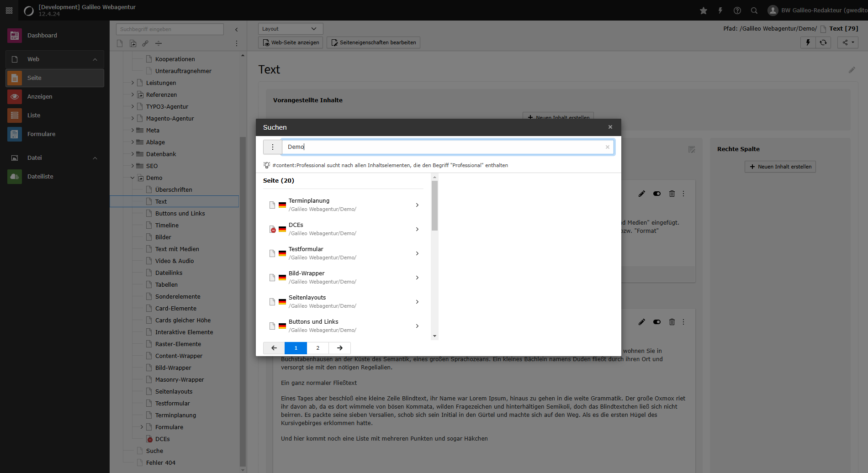Edit the content element with the pencil icon
This screenshot has width=868, height=473.
tap(642, 193)
